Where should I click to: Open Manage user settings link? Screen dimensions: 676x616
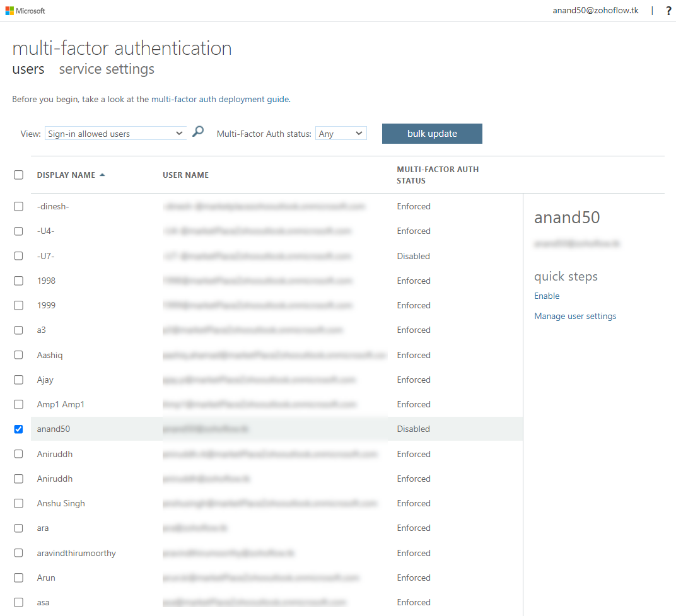click(x=575, y=316)
